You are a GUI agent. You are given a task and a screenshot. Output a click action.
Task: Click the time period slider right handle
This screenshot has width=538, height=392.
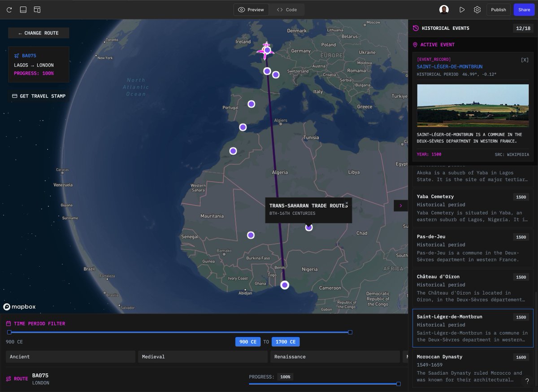350,332
